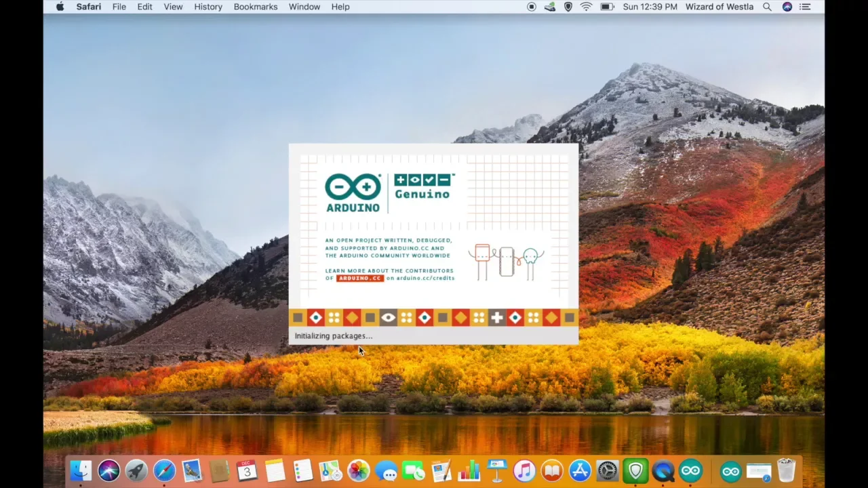The height and width of the screenshot is (488, 868).
Task: Launch iTunes from the Dock
Action: coord(524,470)
